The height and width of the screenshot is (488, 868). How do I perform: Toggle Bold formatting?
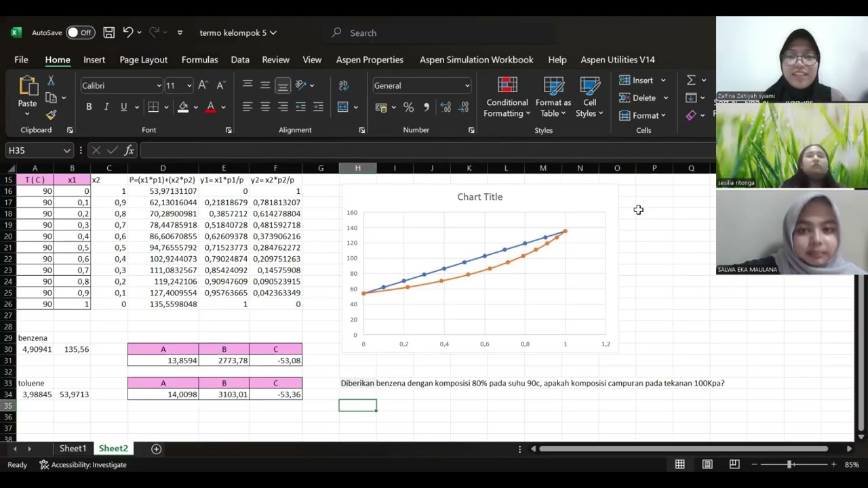coord(89,107)
